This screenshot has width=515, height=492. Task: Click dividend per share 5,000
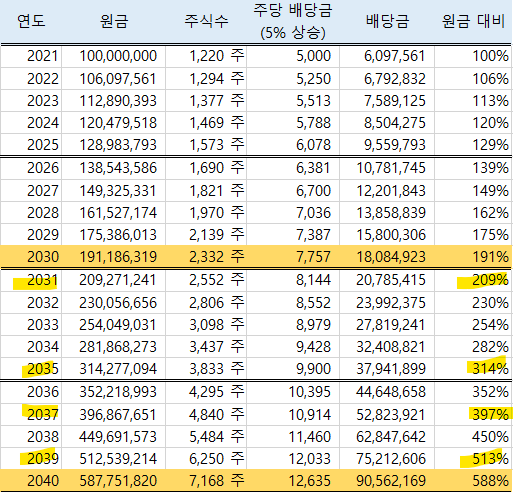pos(314,56)
